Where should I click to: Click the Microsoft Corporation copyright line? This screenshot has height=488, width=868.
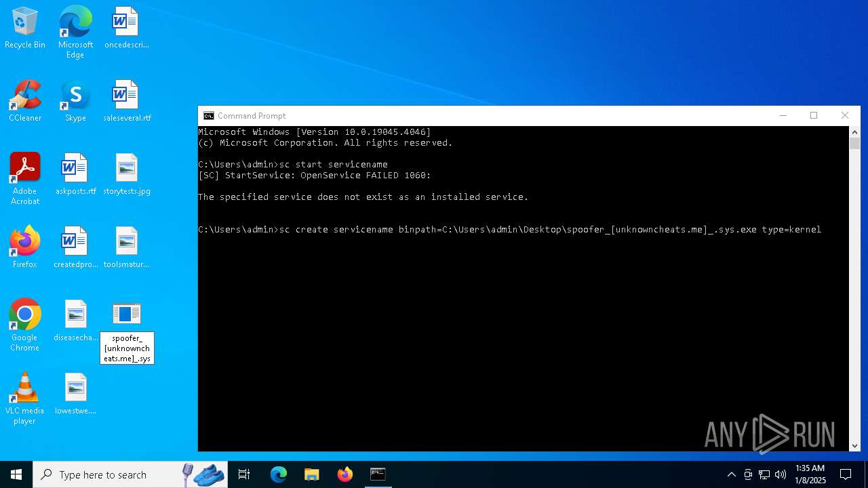pos(325,143)
